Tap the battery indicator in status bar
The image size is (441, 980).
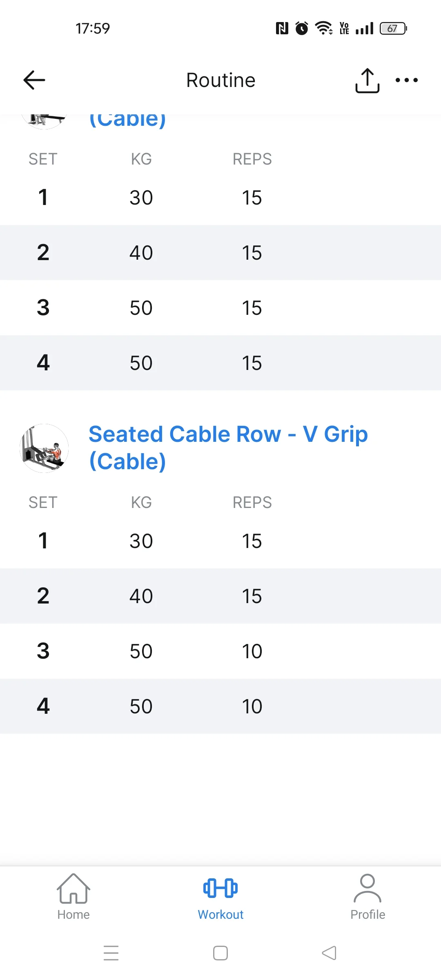(x=393, y=29)
